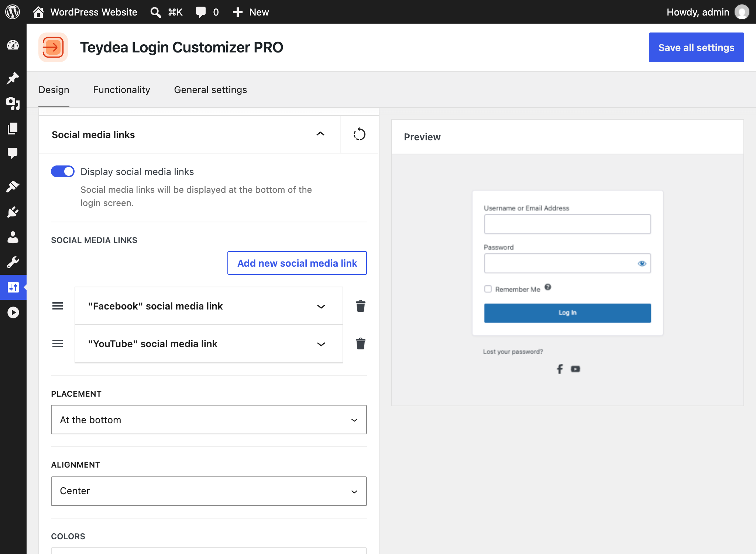Open Plugins sidebar icon
The width and height of the screenshot is (756, 554).
click(13, 212)
